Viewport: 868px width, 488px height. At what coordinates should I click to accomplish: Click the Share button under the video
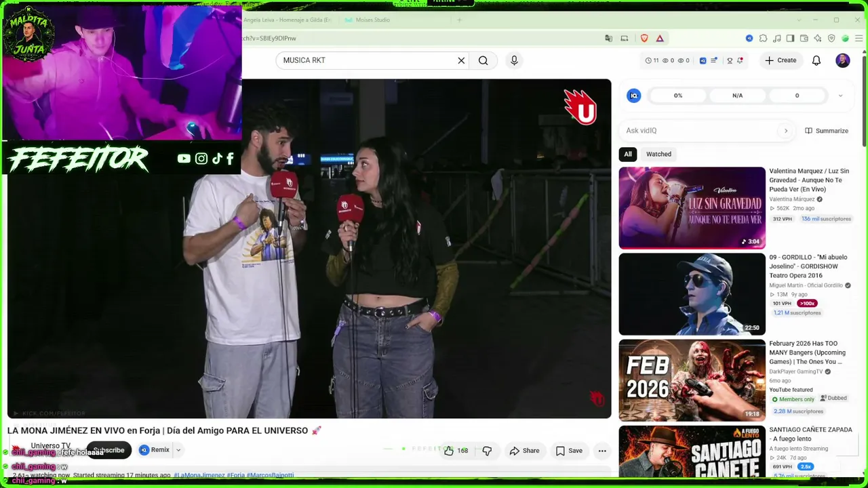(524, 451)
